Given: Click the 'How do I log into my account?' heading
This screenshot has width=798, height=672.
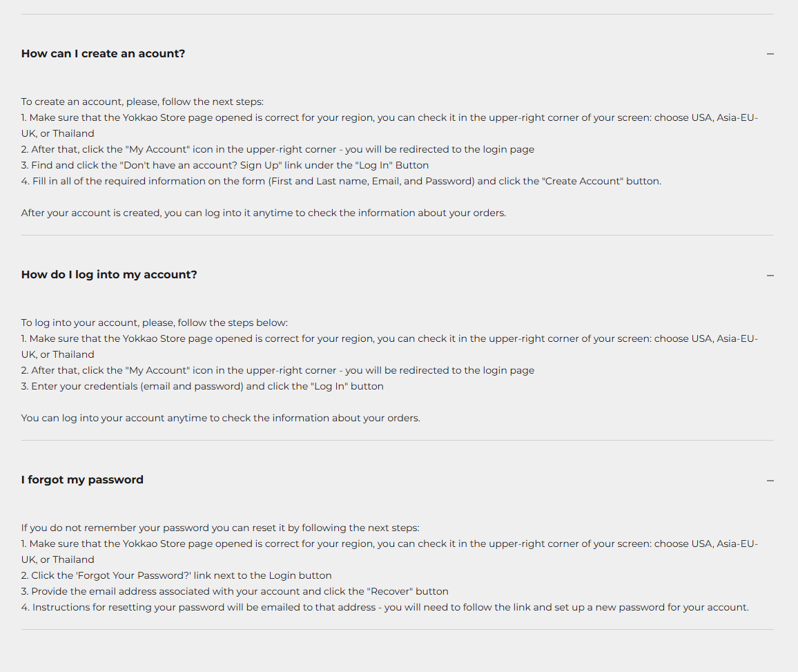Looking at the screenshot, I should [109, 275].
